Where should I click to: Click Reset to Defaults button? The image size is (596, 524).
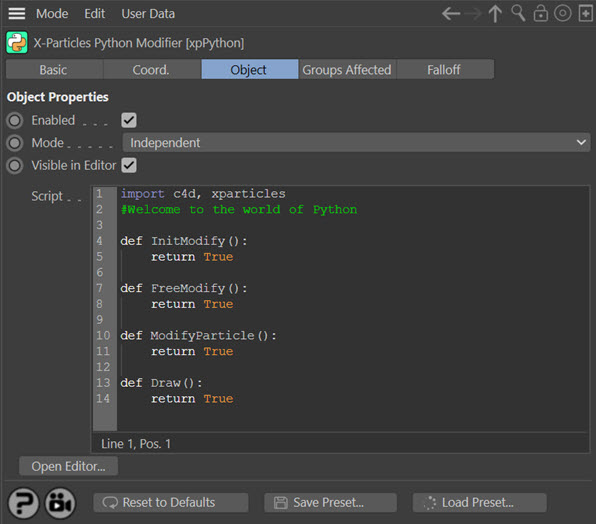tap(171, 502)
